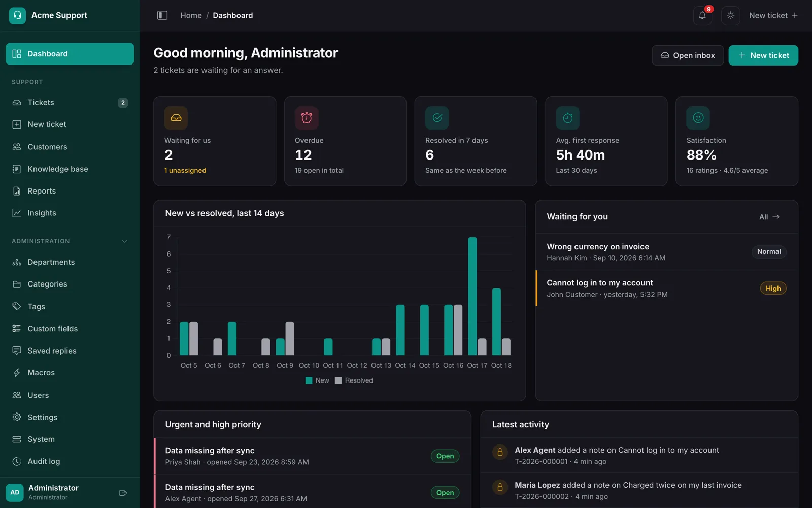This screenshot has height=508, width=812.
Task: Toggle the sidebar panel icon
Action: point(162,15)
